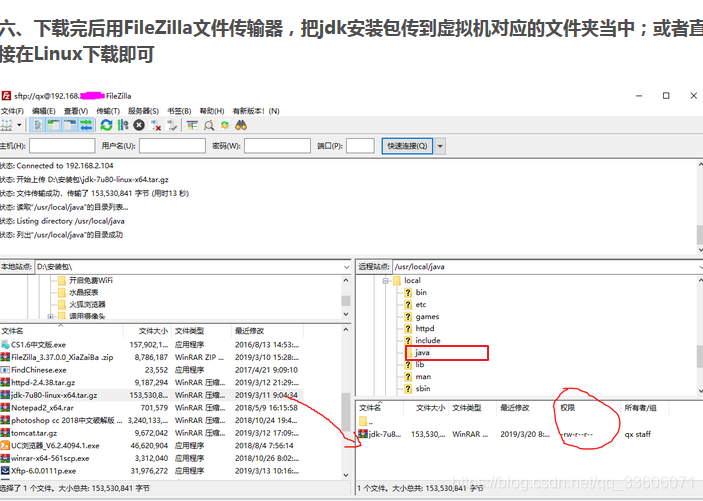Select CS1.6中文版.exe in local list
This screenshot has height=501, width=703.
[x=152, y=345]
